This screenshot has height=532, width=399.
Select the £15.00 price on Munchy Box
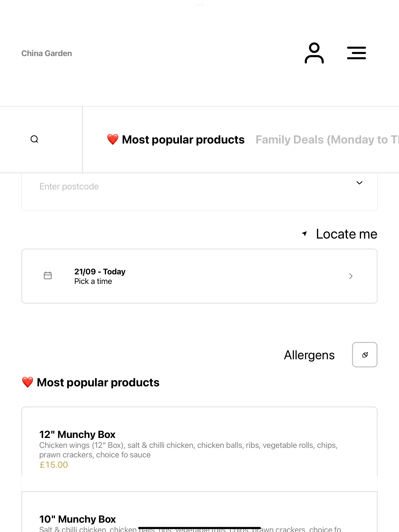tap(54, 465)
